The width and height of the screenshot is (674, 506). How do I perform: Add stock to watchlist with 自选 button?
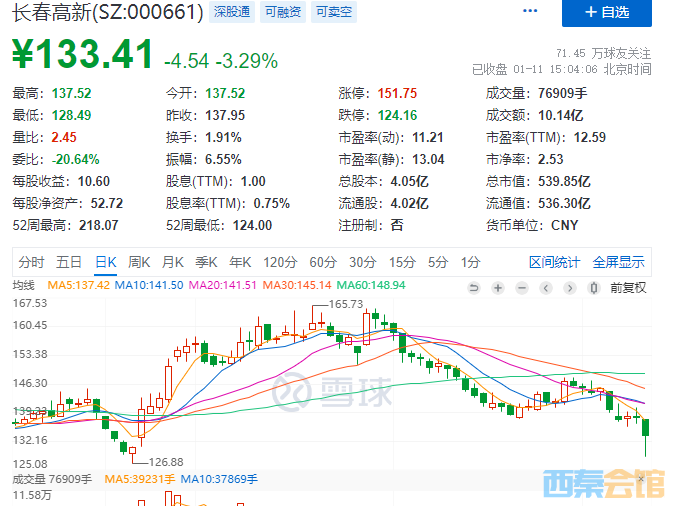tap(608, 12)
